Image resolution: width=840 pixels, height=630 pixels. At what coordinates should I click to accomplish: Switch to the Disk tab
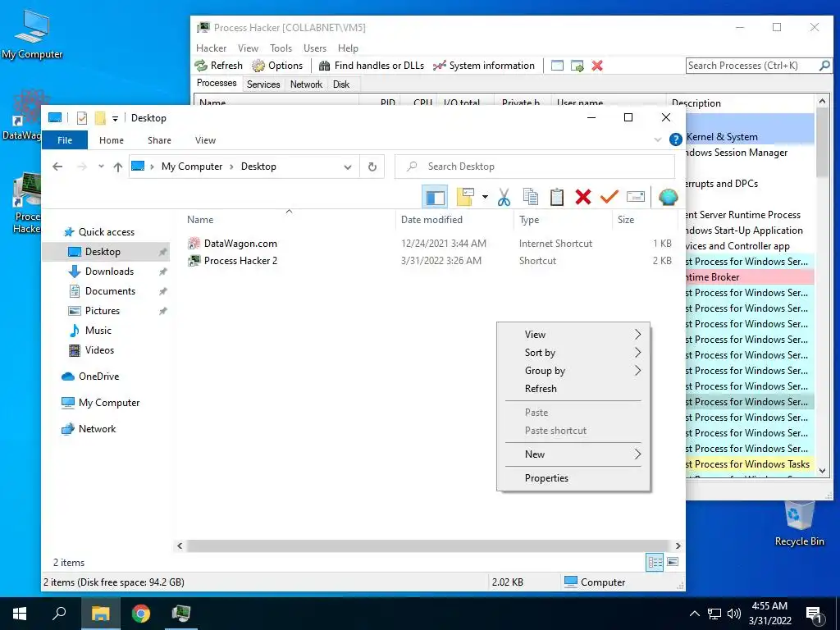click(340, 84)
